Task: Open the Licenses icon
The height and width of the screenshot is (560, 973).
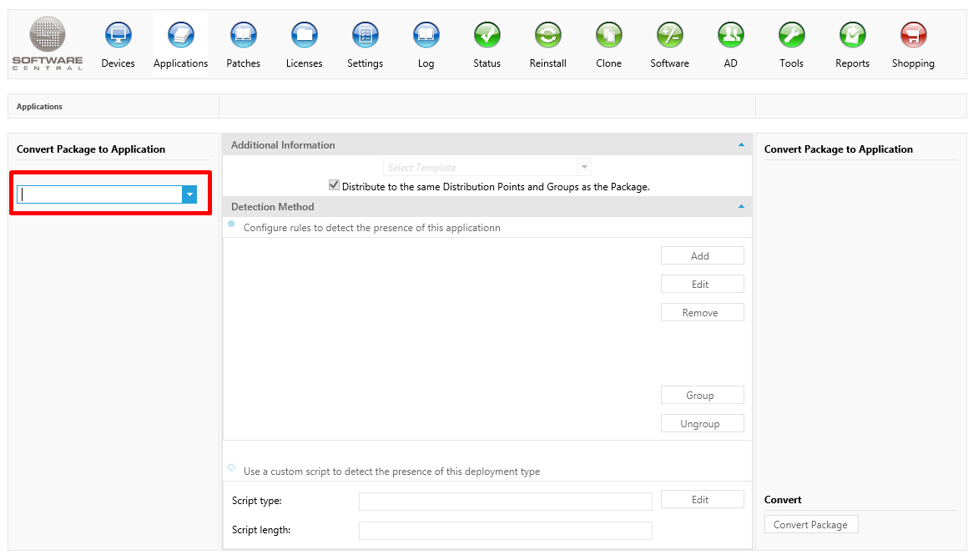Action: click(304, 36)
